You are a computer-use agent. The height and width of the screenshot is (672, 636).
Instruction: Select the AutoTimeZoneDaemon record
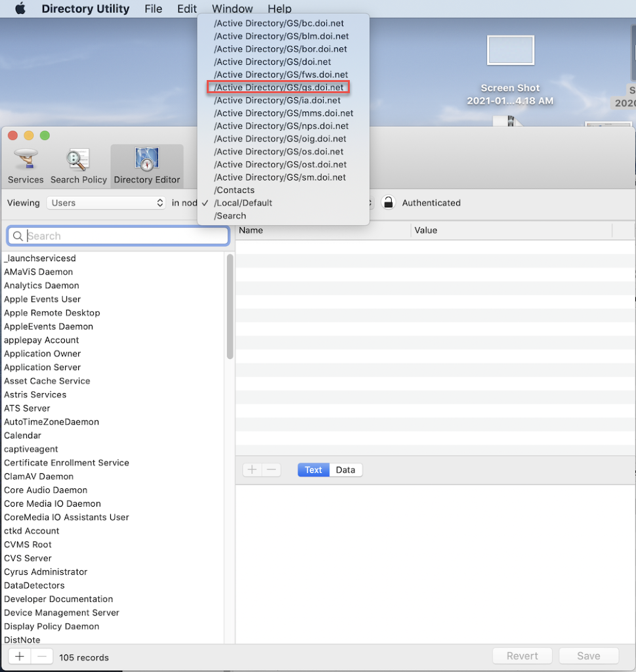click(113, 422)
